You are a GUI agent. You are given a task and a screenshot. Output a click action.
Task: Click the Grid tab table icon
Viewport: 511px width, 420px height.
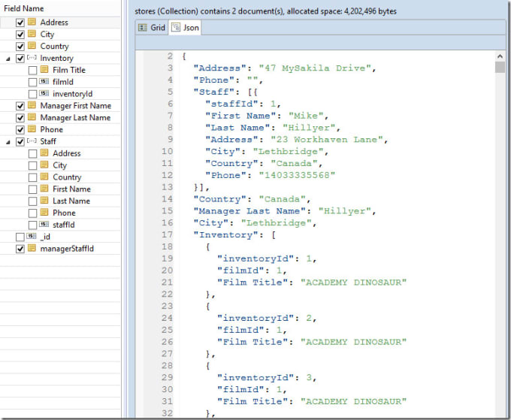[x=142, y=28]
